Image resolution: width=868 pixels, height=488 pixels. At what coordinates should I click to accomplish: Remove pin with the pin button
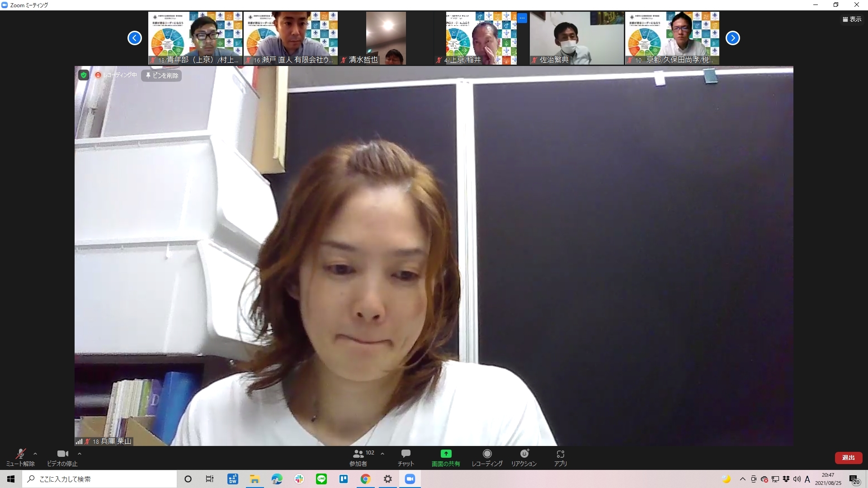click(x=162, y=75)
